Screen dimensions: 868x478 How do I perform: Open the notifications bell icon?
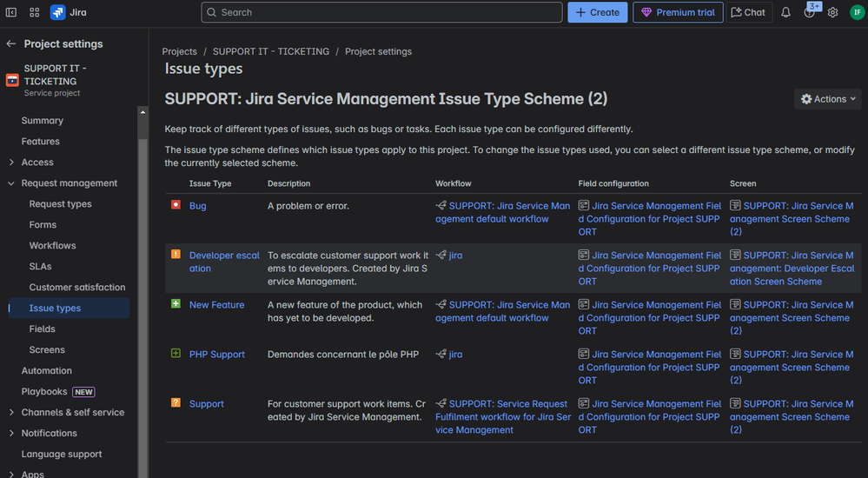[785, 12]
